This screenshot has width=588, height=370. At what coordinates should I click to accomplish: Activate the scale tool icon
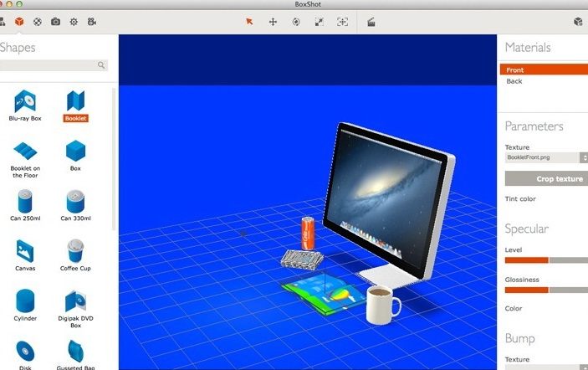pyautogui.click(x=320, y=22)
